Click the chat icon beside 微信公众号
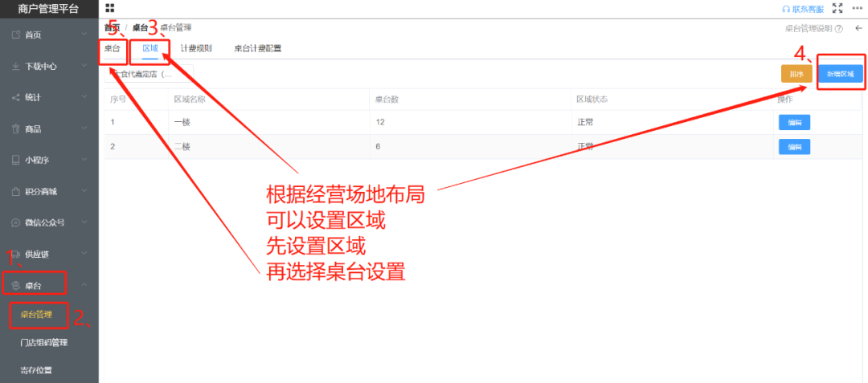The height and width of the screenshot is (383, 868). 16,222
